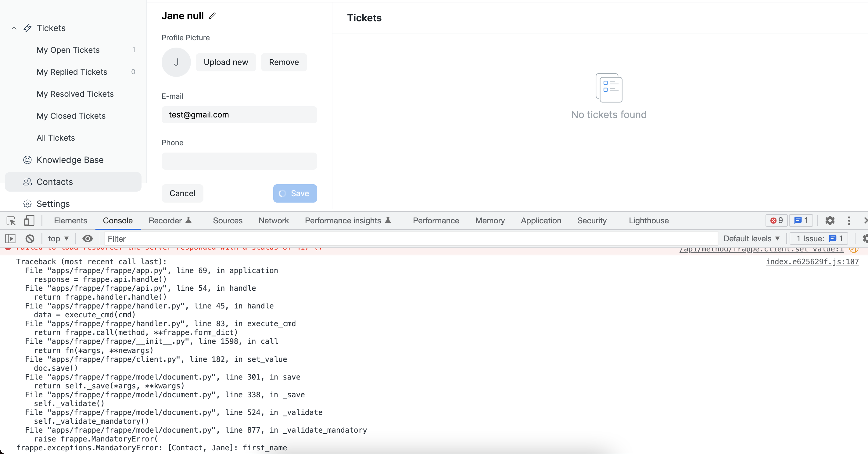This screenshot has height=454, width=868.
Task: Toggle the device toolbar icon in DevTools
Action: pos(29,221)
